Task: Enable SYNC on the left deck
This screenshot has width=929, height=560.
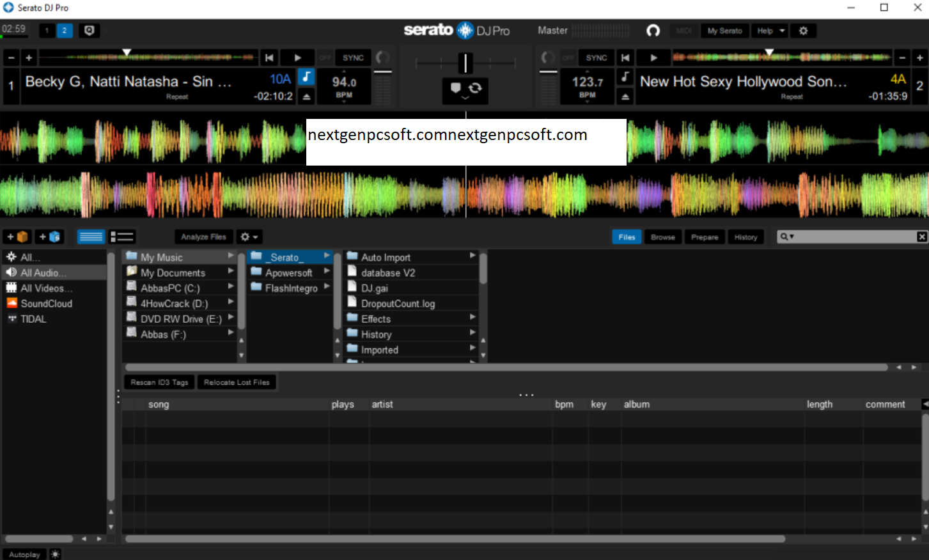Action: [352, 57]
